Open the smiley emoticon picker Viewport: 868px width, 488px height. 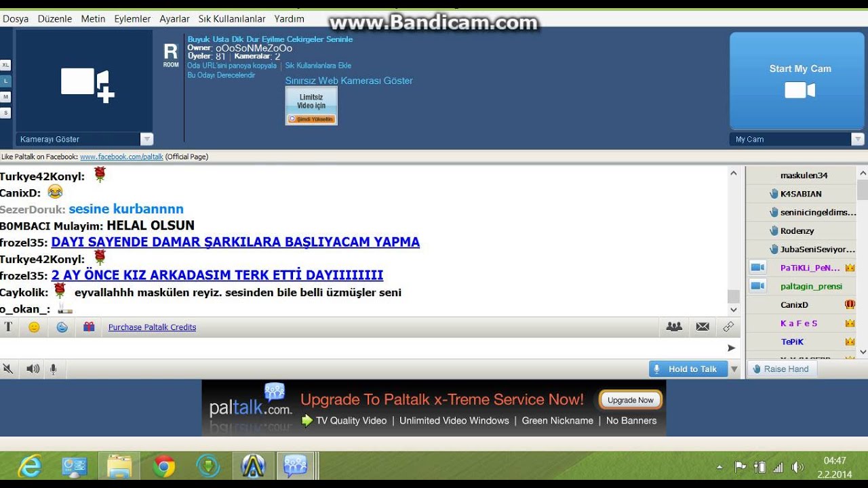tap(34, 327)
